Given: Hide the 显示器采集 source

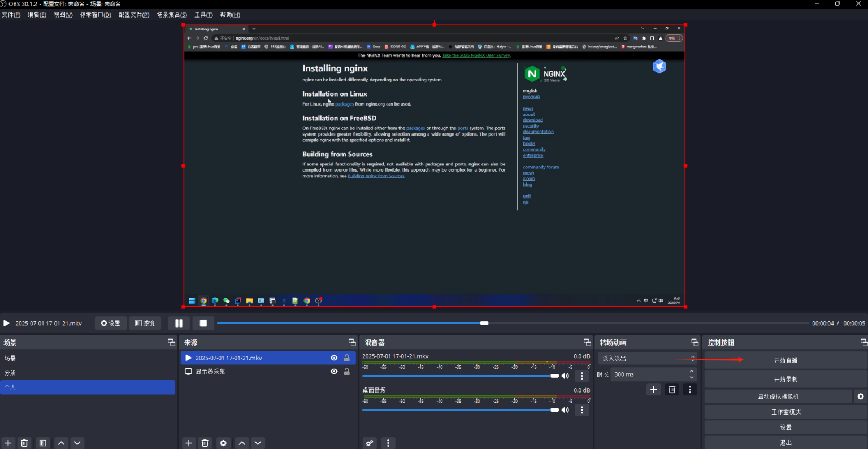Looking at the screenshot, I should tap(334, 372).
